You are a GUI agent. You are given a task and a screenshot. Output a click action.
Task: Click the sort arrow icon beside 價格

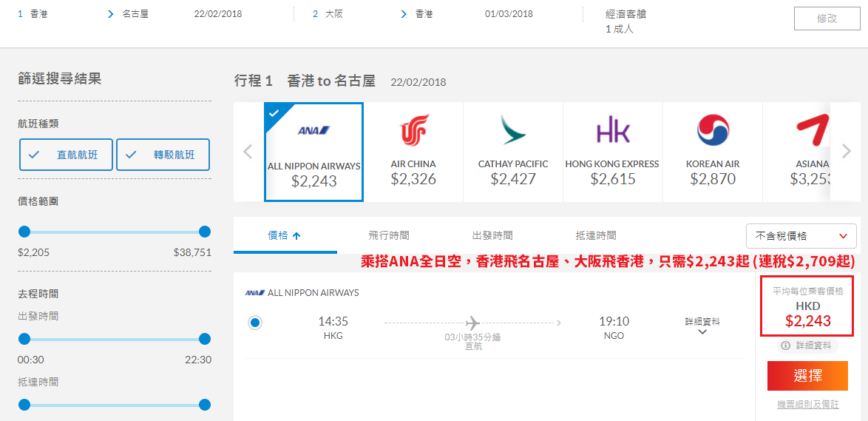[296, 236]
